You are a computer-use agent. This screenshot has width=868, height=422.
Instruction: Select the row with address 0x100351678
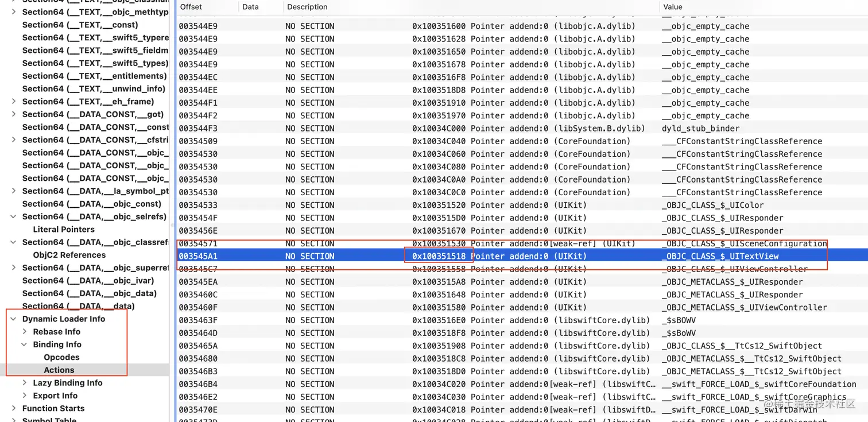tap(522, 64)
